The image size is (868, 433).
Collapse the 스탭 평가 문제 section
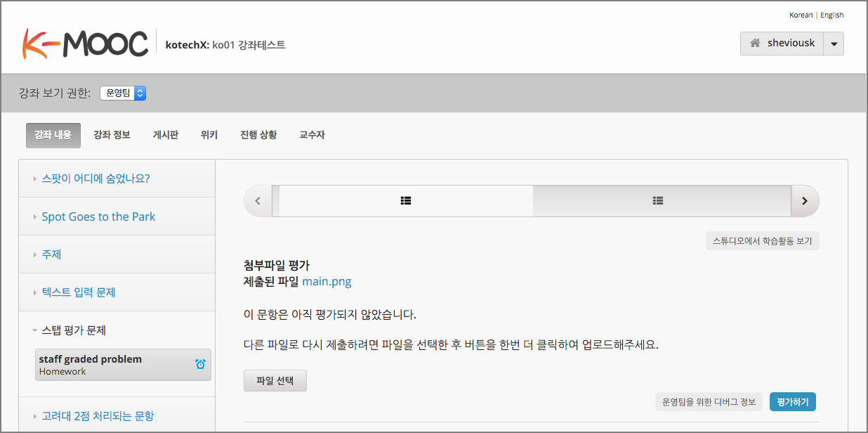[117, 330]
